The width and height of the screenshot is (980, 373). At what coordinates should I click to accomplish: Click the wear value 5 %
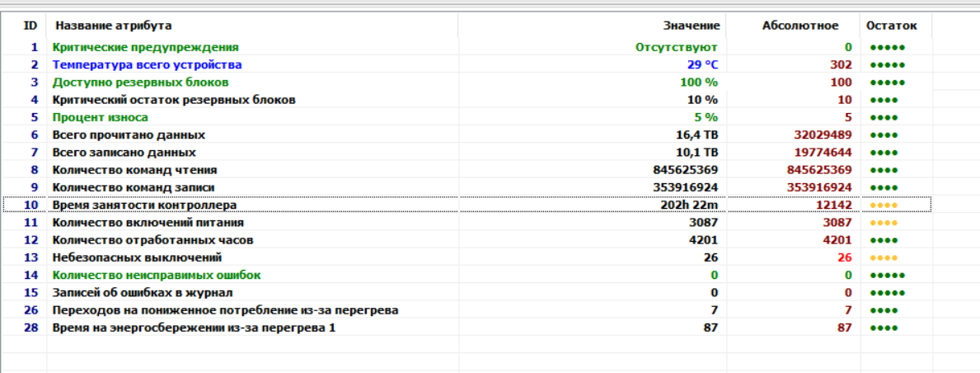(x=706, y=117)
